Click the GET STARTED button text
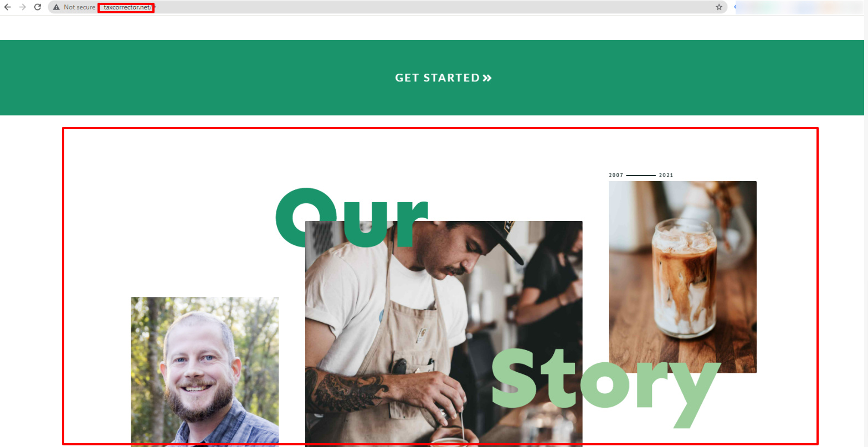 [x=437, y=78]
